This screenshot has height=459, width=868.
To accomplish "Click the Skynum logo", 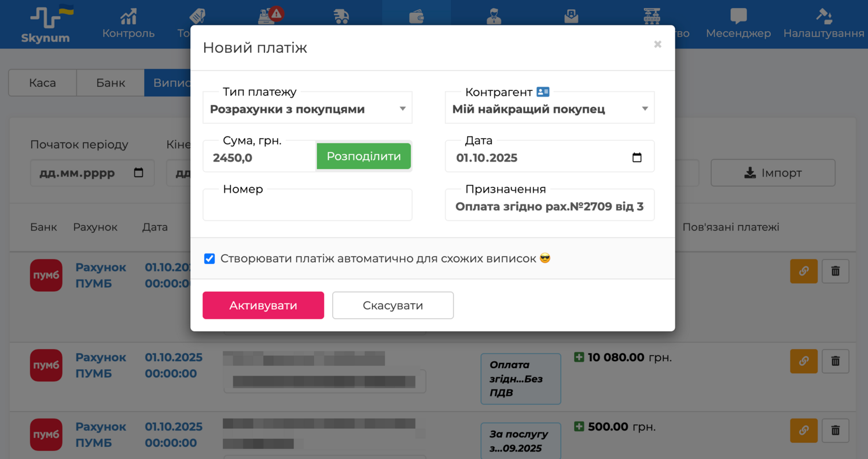I will point(45,24).
